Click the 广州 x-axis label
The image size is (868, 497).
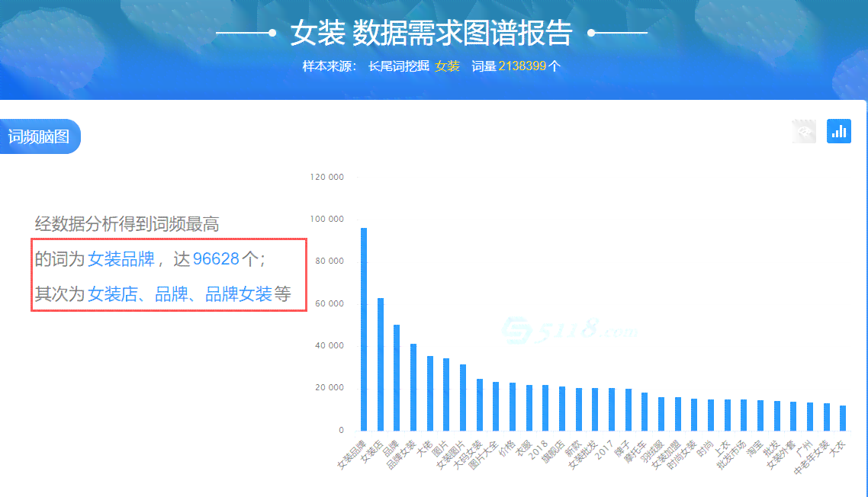[804, 448]
